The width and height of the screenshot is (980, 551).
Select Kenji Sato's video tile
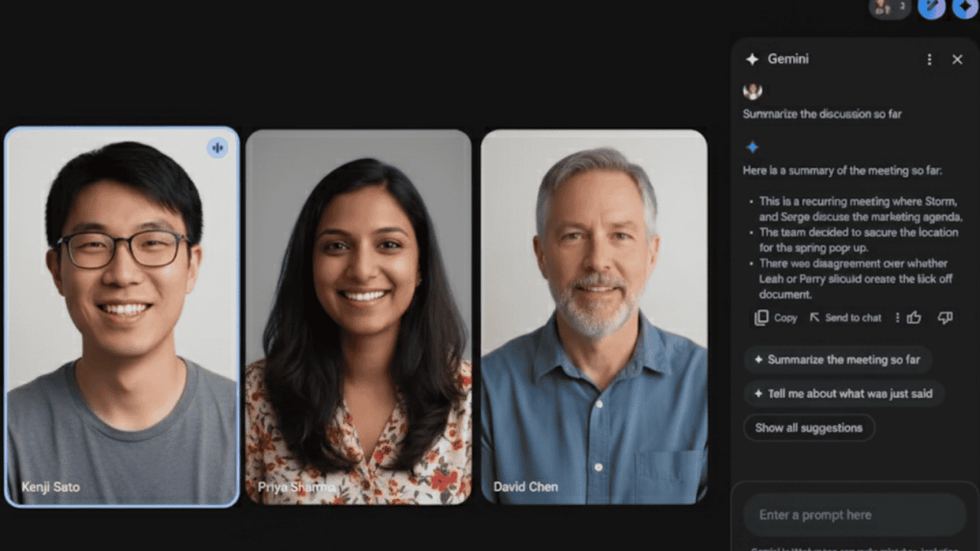[122, 317]
